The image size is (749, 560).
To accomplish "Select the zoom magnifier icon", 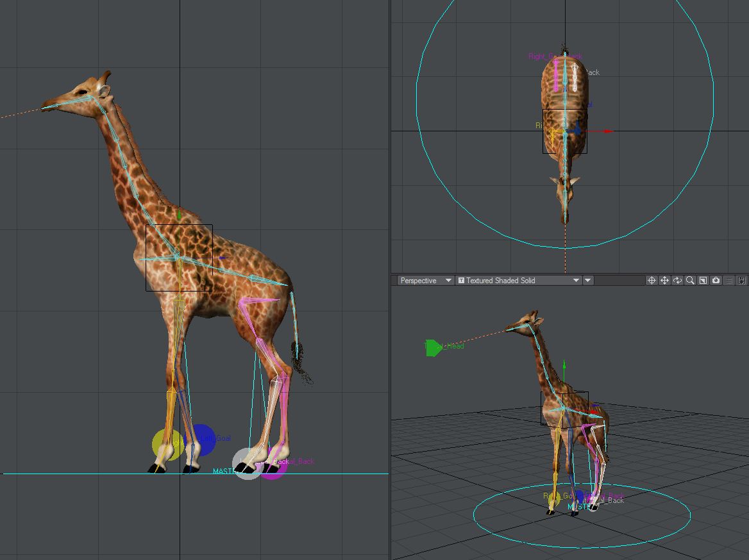I will 689,280.
